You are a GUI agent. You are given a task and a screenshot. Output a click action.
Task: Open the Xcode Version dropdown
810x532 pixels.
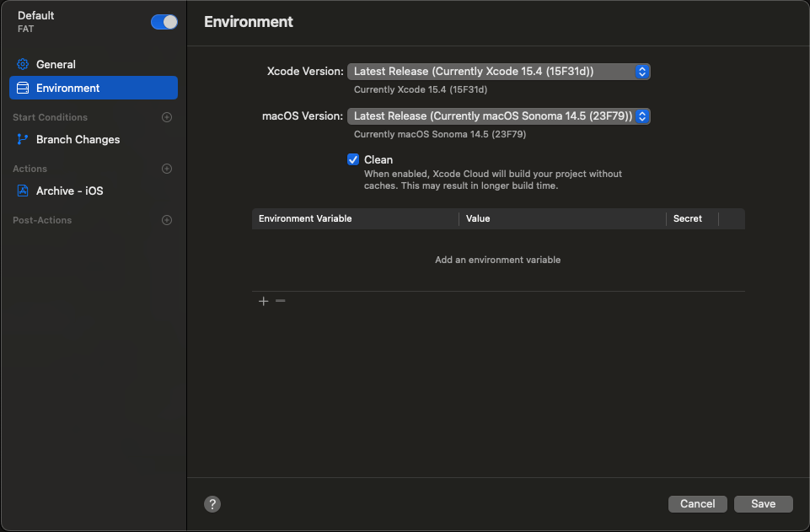498,72
